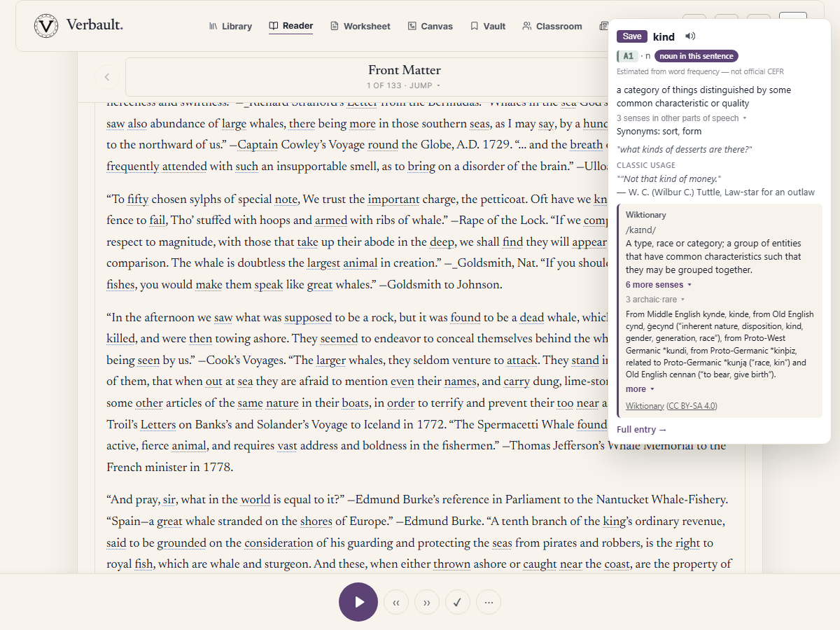Look up the word 'boats'
The width and height of the screenshot is (840, 630).
pyautogui.click(x=355, y=403)
